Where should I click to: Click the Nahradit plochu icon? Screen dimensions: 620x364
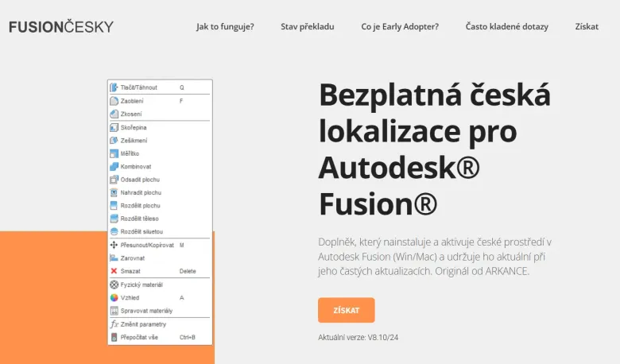[x=114, y=192]
